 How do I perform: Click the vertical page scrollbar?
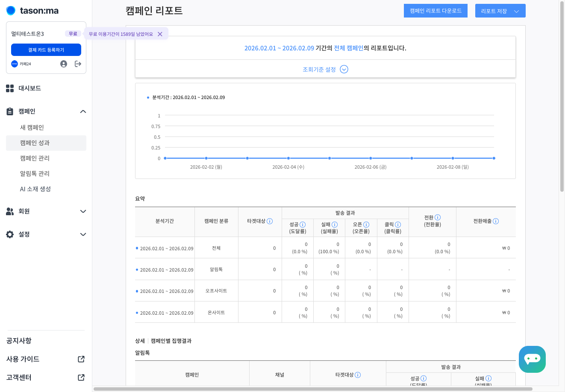pos(562,96)
